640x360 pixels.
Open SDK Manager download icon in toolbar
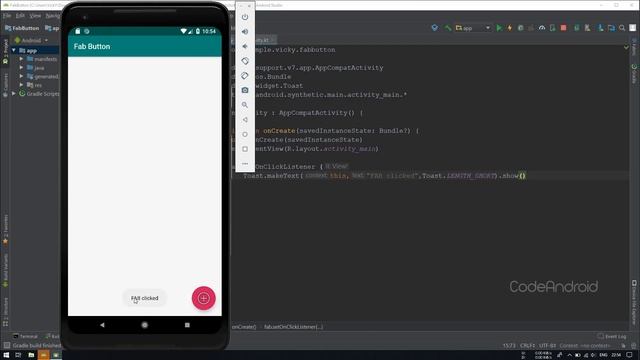click(600, 28)
